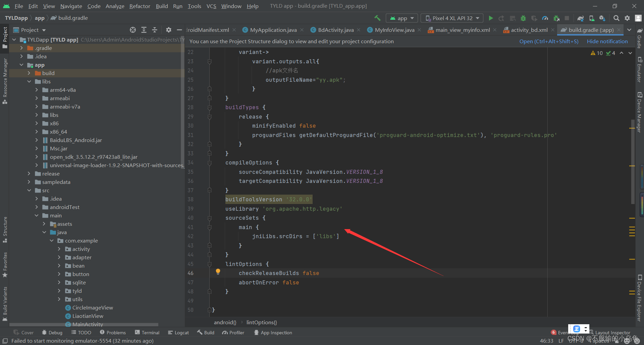Screen dimensions: 644x345
Task: Click Select Opened File target icon
Action: (x=133, y=30)
